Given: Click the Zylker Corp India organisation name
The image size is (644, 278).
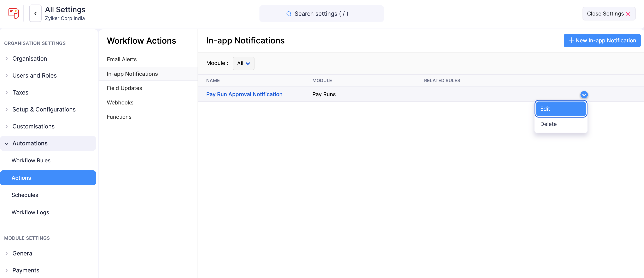Looking at the screenshot, I should [x=65, y=18].
